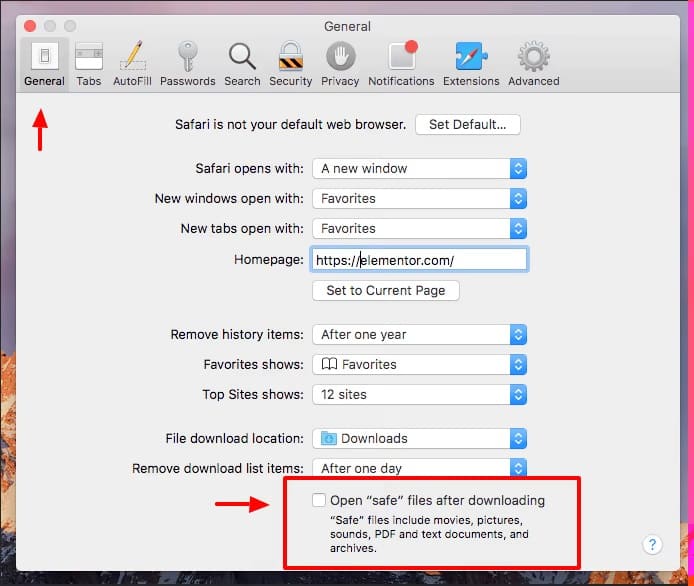Open the Extensions preferences pane

[471, 63]
